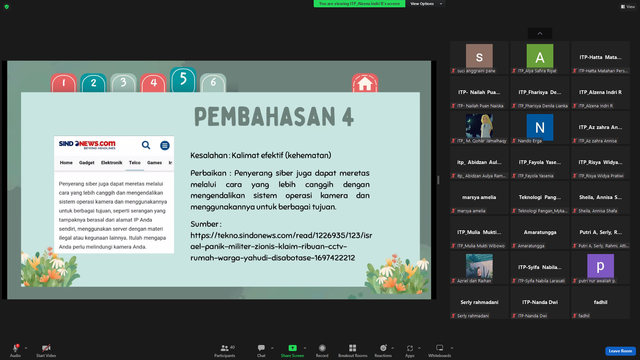The image size is (640, 360).
Task: Click the slide's Home icon
Action: click(x=365, y=83)
